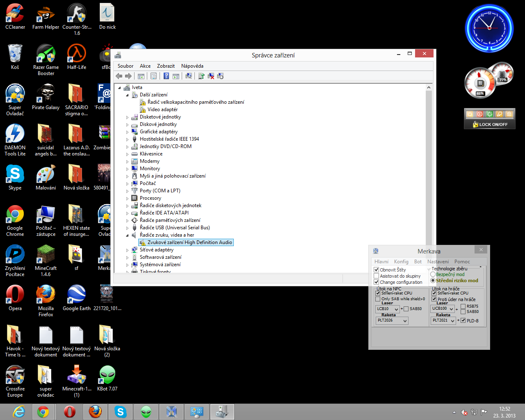Click the Help question mark toolbar icon

click(x=166, y=76)
